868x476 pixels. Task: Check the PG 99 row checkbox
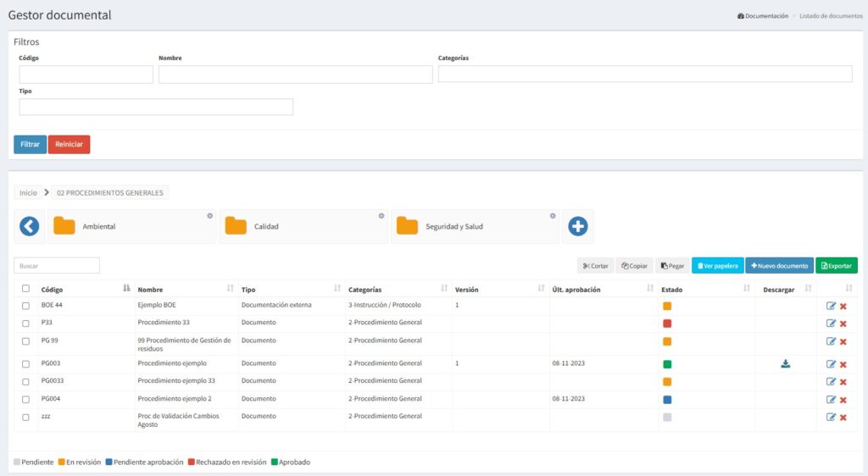(x=25, y=341)
